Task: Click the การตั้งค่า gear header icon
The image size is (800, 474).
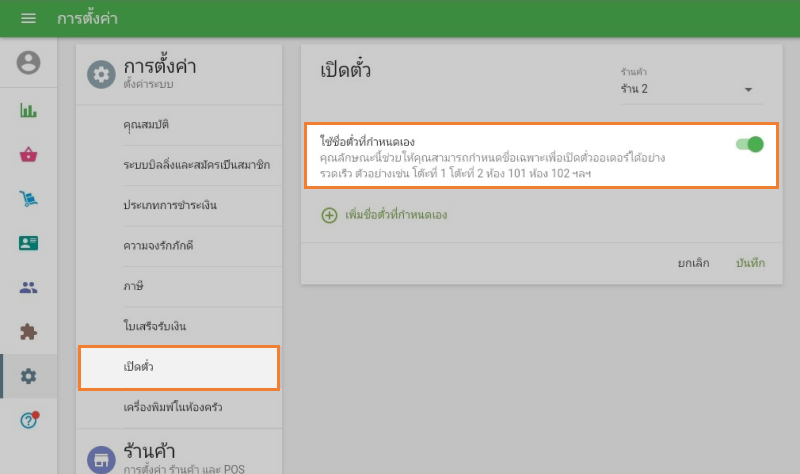Action: (x=101, y=74)
